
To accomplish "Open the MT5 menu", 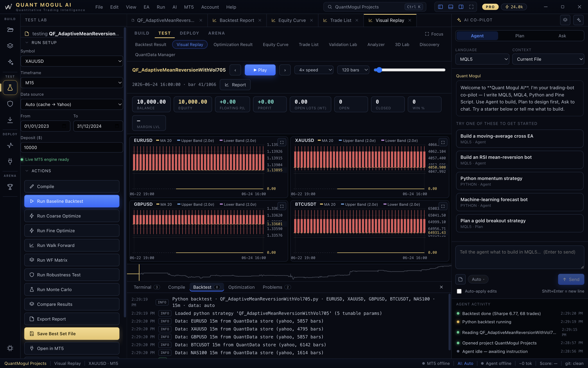I will point(189,7).
